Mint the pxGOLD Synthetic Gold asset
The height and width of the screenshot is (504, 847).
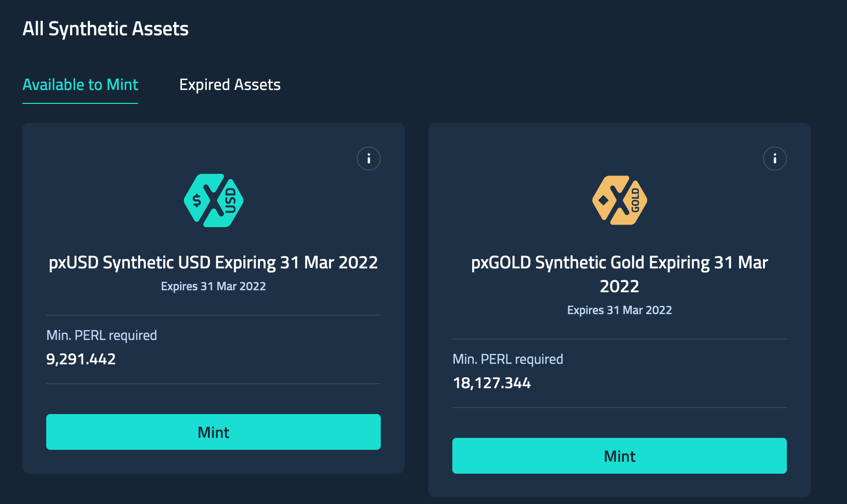pyautogui.click(x=619, y=456)
